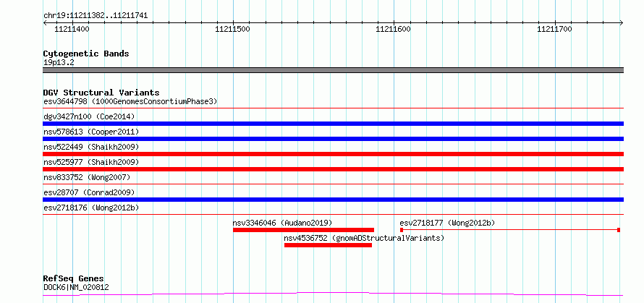Select the Cytogenetic Bands track heading
Screen dimensions: 644x303
(86, 54)
